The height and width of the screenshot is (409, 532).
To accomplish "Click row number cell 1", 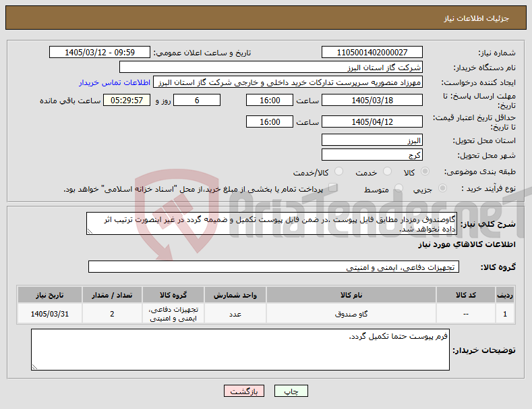I will click(x=505, y=314).
